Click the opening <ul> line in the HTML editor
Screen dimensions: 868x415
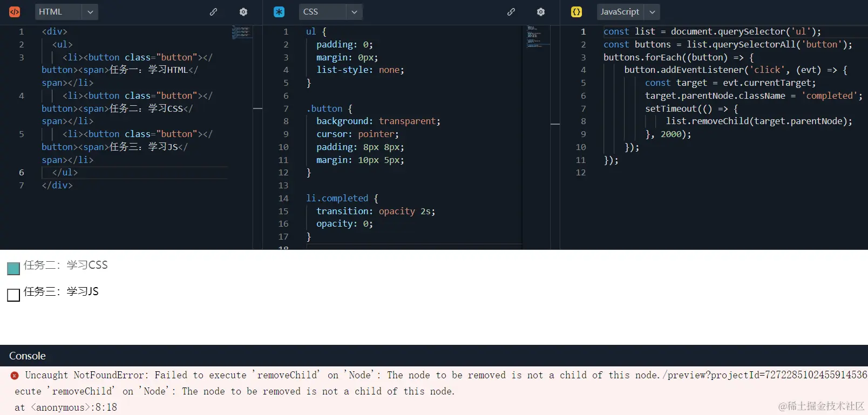coord(62,45)
